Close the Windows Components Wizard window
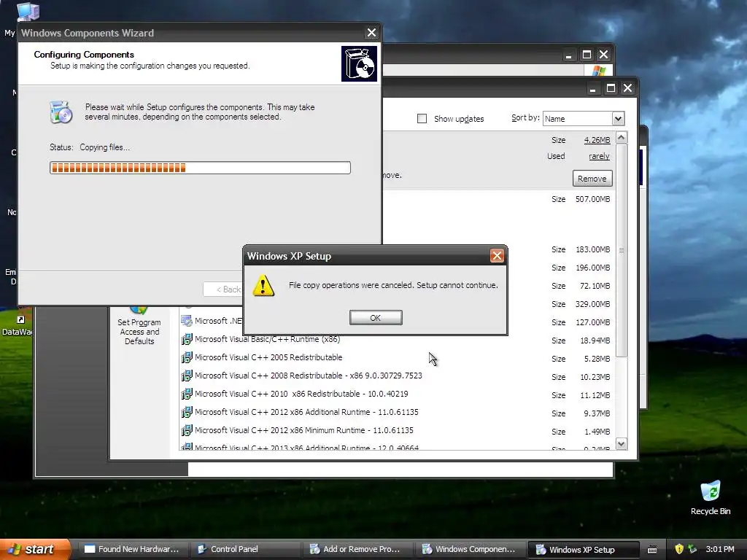This screenshot has width=747, height=560. 371,32
